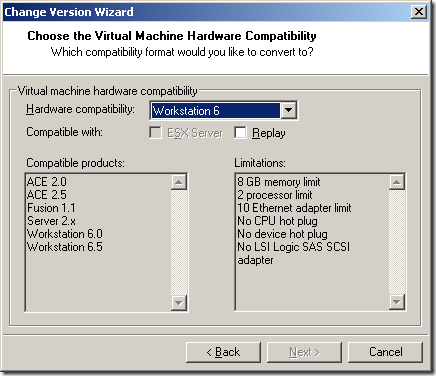This screenshot has height=376, width=436.
Task: Cancel the Change Version Wizard
Action: 385,352
